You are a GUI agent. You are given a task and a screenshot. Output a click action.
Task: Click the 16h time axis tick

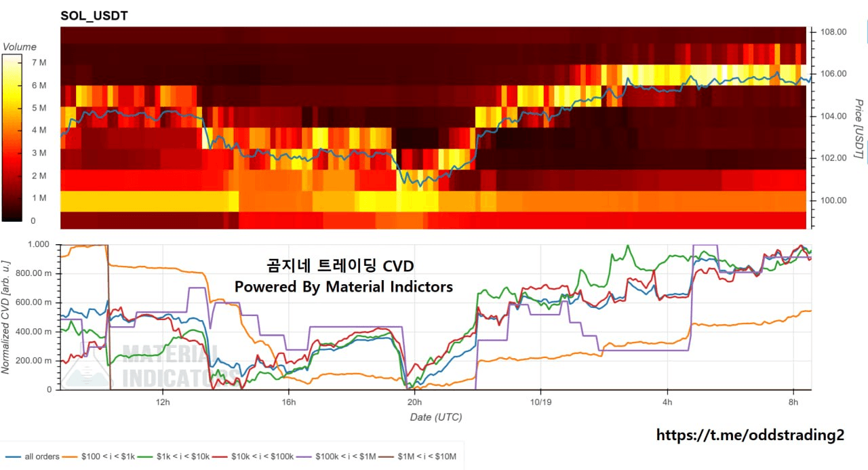pos(289,402)
